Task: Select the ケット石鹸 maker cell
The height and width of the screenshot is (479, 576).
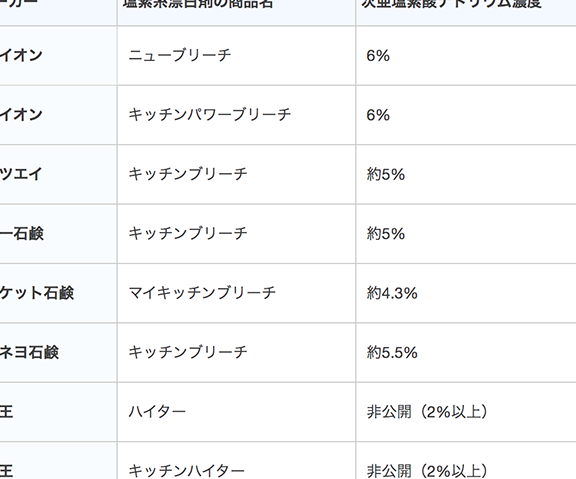Action: [x=58, y=293]
